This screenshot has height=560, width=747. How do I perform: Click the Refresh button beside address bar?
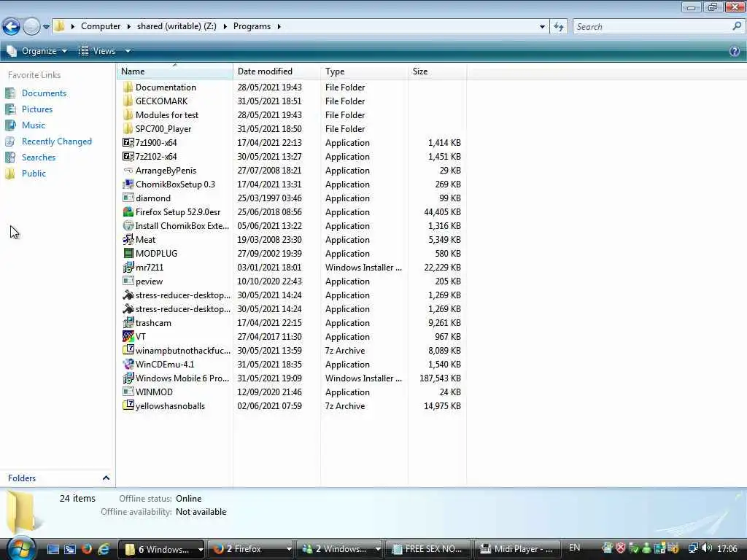coord(559,27)
